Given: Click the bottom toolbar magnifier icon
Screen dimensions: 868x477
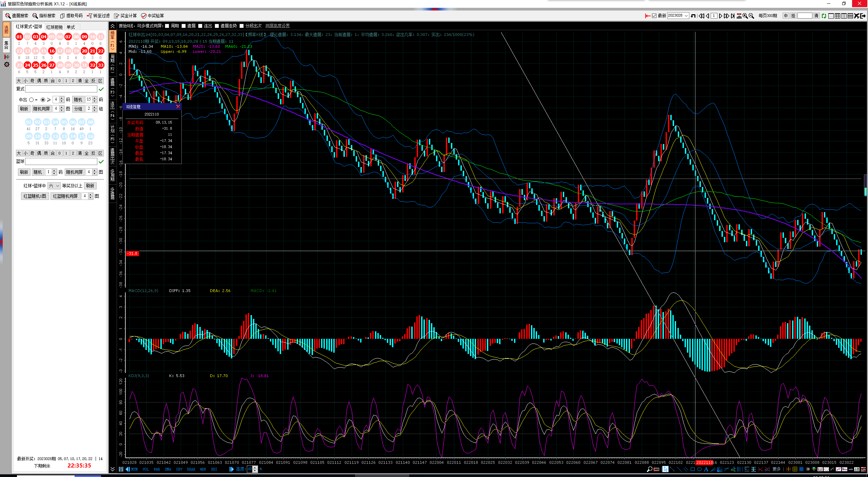Looking at the screenshot, I should 649,469.
